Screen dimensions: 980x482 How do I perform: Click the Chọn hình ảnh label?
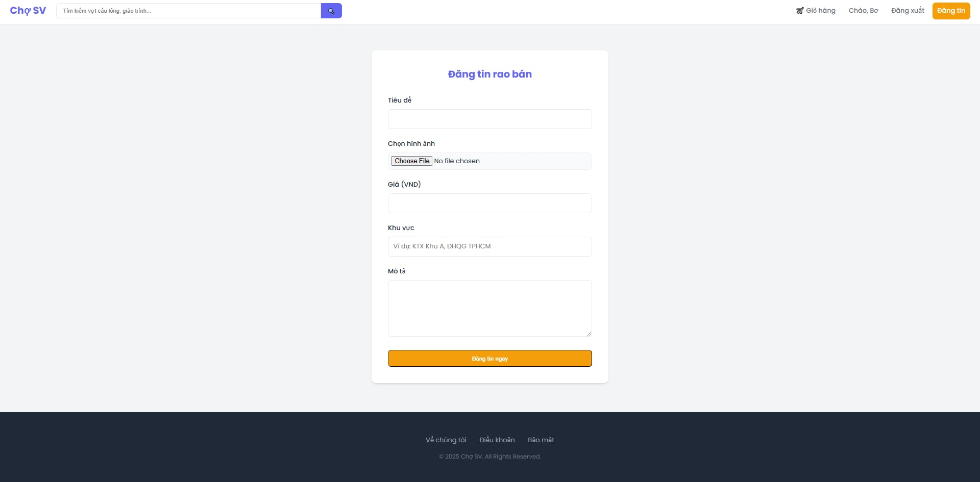click(411, 144)
